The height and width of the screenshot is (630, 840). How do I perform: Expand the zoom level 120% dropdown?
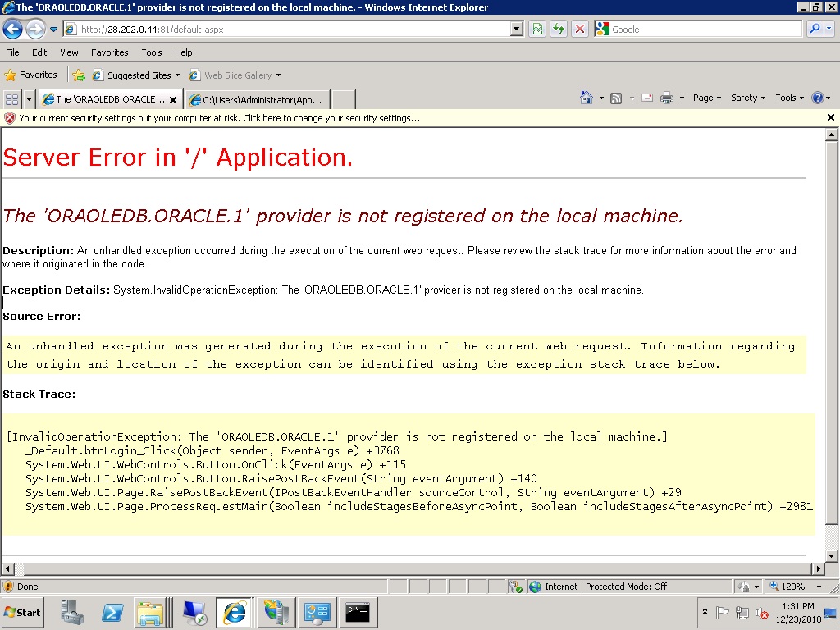[x=819, y=587]
